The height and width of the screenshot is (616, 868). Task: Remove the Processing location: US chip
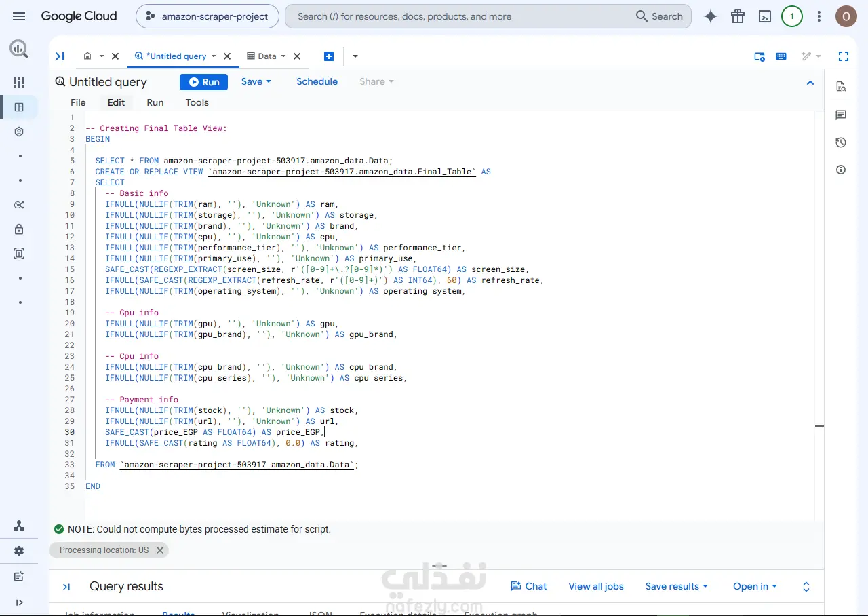click(160, 550)
